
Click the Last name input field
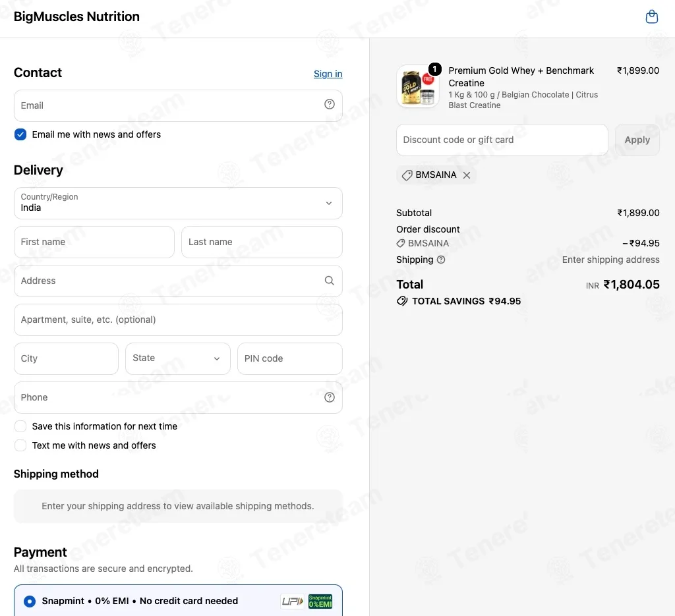[x=262, y=242]
